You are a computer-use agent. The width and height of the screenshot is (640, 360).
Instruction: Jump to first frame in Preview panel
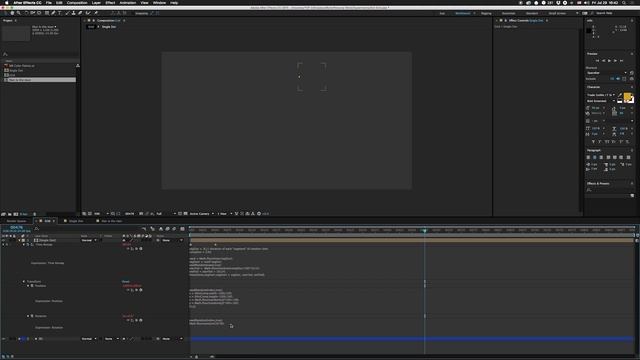click(x=597, y=61)
